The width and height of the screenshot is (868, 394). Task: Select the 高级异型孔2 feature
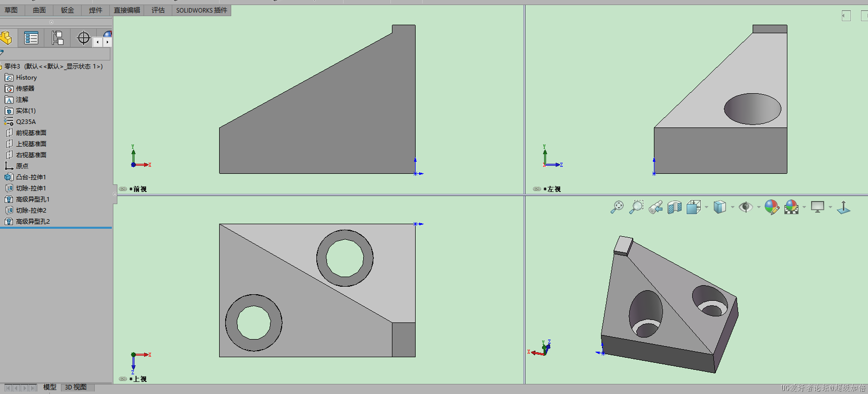coord(27,222)
